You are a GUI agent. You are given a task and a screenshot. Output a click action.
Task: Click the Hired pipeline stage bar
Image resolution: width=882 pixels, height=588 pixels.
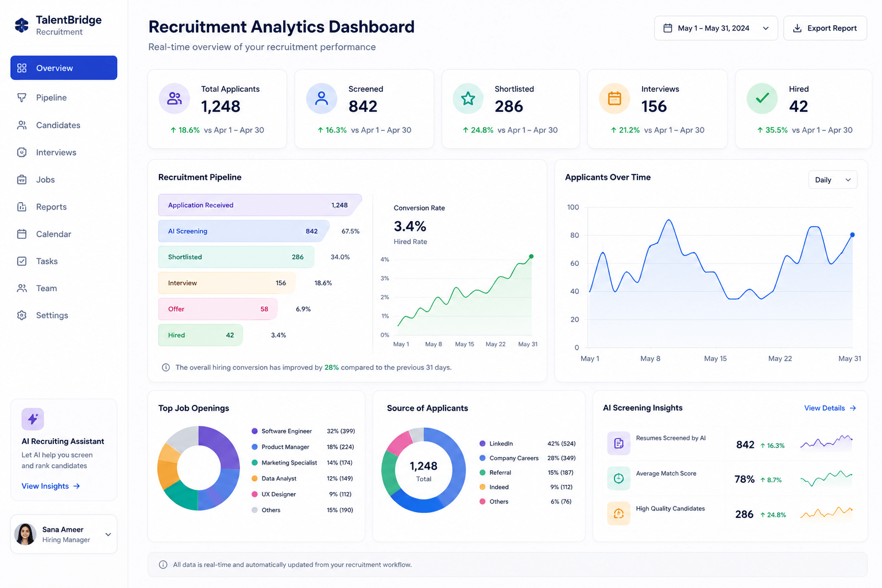200,335
